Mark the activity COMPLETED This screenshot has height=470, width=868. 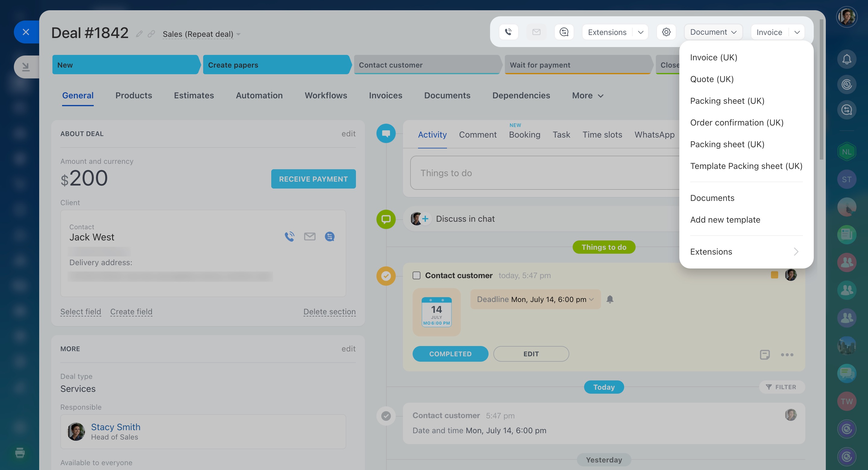pyautogui.click(x=450, y=354)
